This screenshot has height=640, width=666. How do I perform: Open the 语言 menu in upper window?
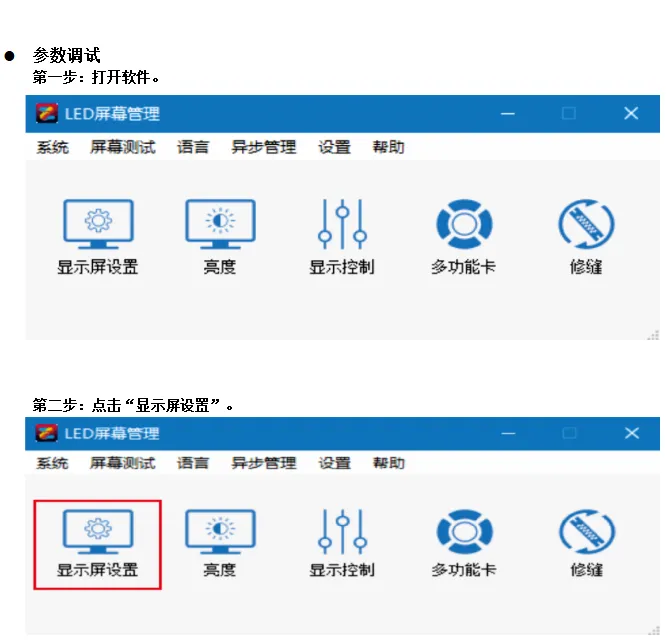(x=193, y=147)
